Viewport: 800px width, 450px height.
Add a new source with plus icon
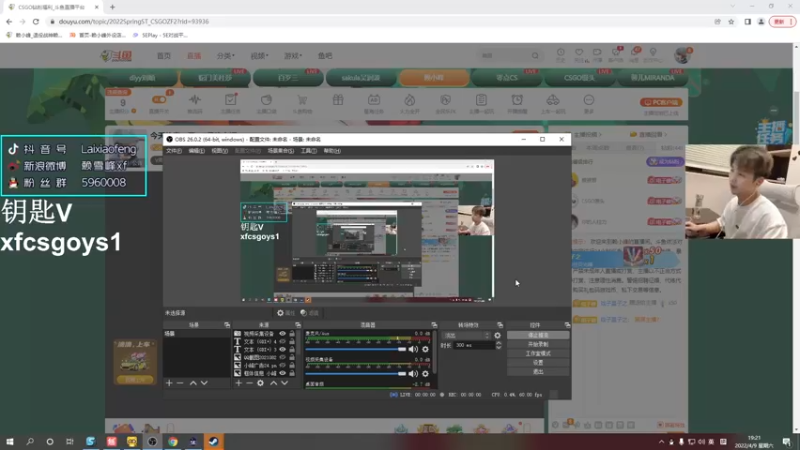pos(238,383)
